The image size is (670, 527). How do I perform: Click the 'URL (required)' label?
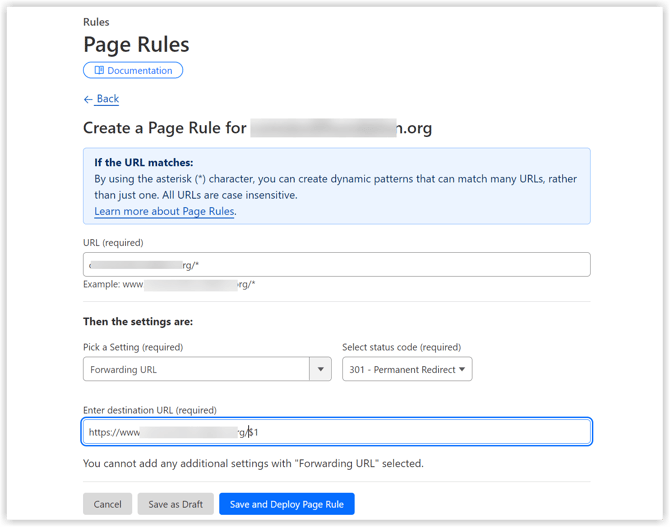coord(113,243)
